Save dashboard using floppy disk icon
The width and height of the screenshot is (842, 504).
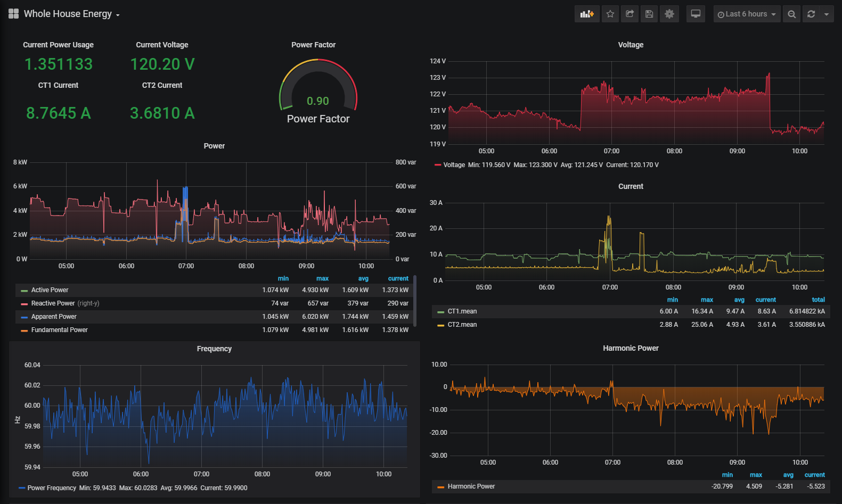click(x=649, y=14)
